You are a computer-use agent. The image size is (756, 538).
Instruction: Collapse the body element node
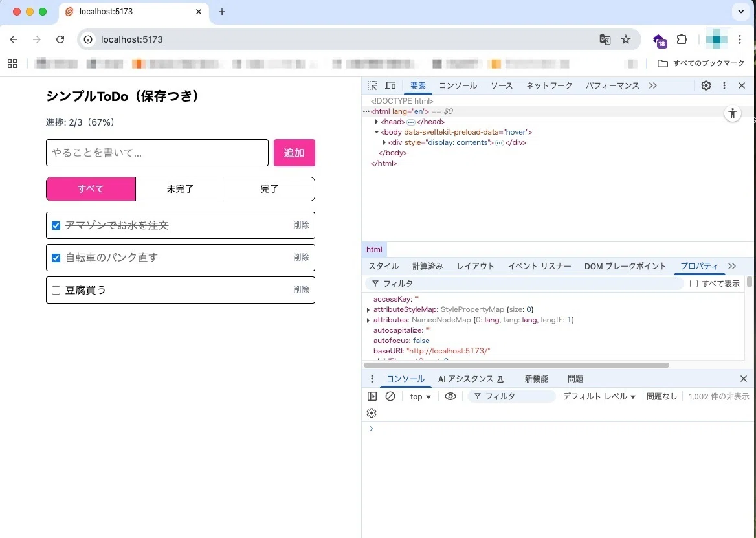(x=377, y=132)
